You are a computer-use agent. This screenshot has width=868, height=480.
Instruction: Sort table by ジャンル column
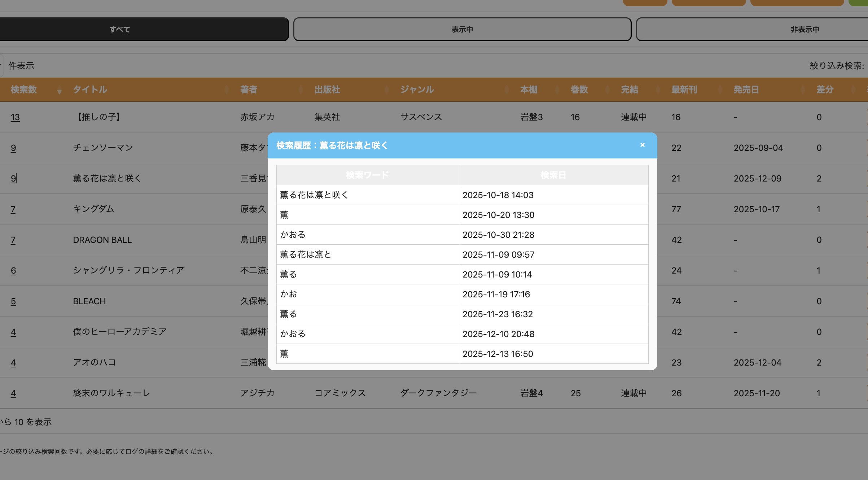[x=417, y=90]
